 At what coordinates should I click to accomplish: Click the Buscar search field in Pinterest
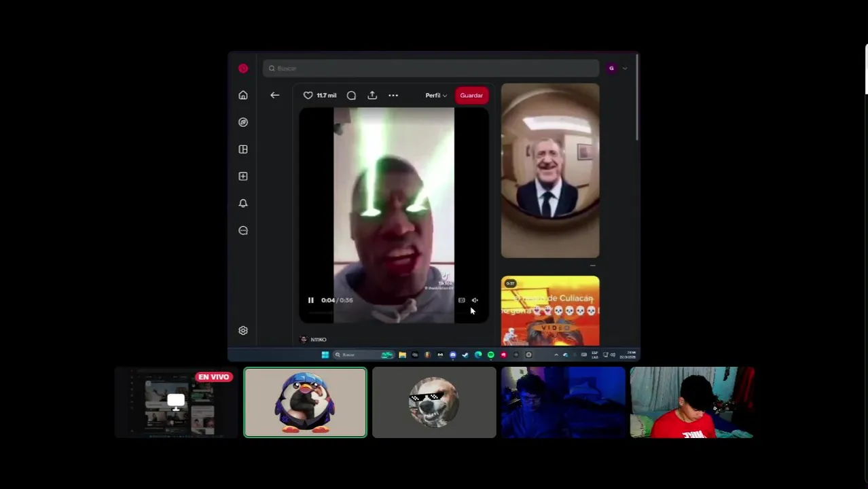(x=431, y=69)
